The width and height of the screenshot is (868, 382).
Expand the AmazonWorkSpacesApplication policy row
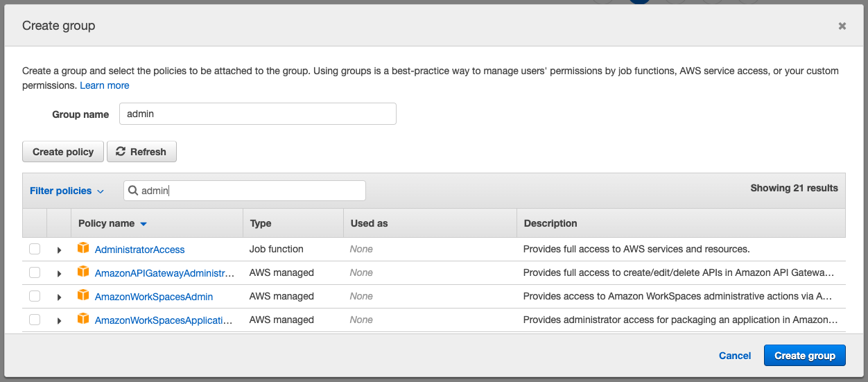click(59, 320)
